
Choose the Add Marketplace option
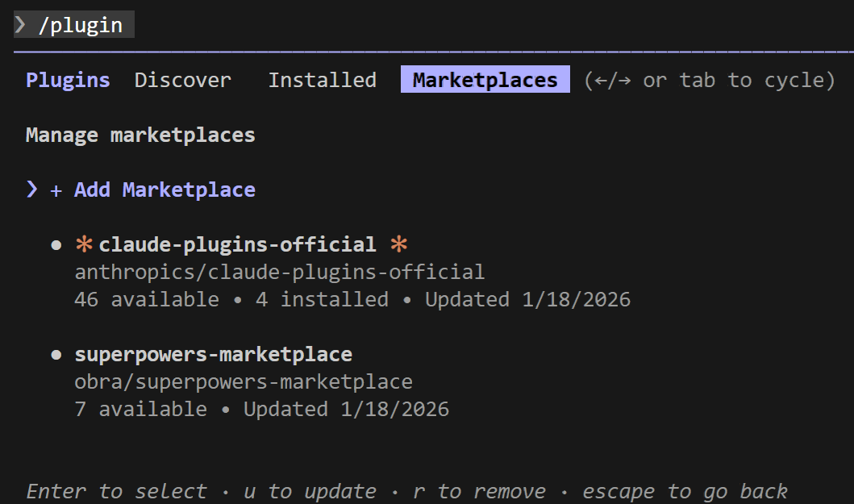tap(165, 190)
